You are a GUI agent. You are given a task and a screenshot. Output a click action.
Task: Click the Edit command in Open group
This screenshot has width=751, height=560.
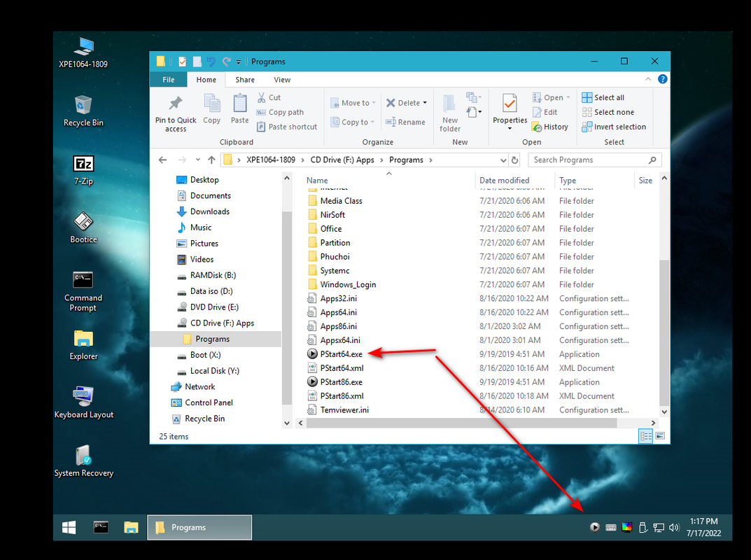(x=545, y=112)
